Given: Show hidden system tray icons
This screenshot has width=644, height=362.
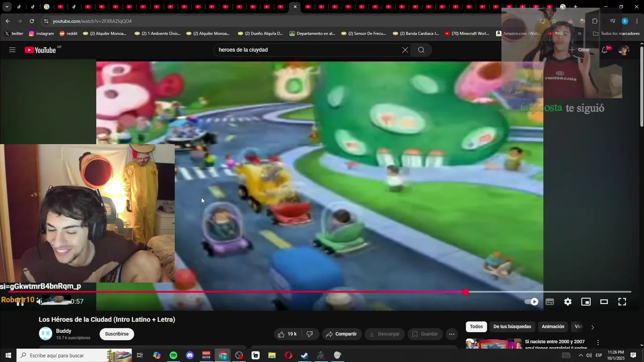Looking at the screenshot, I should pyautogui.click(x=581, y=355).
